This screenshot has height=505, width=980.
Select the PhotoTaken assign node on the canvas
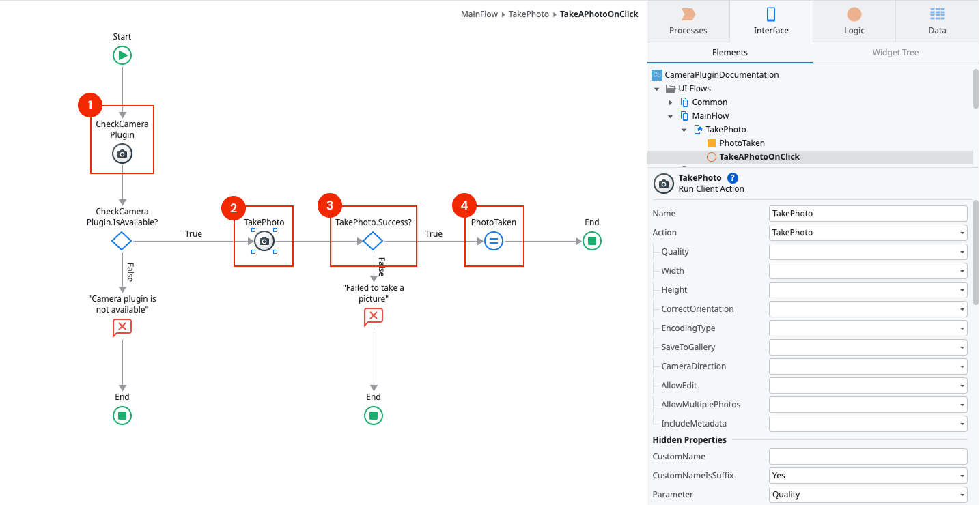494,241
